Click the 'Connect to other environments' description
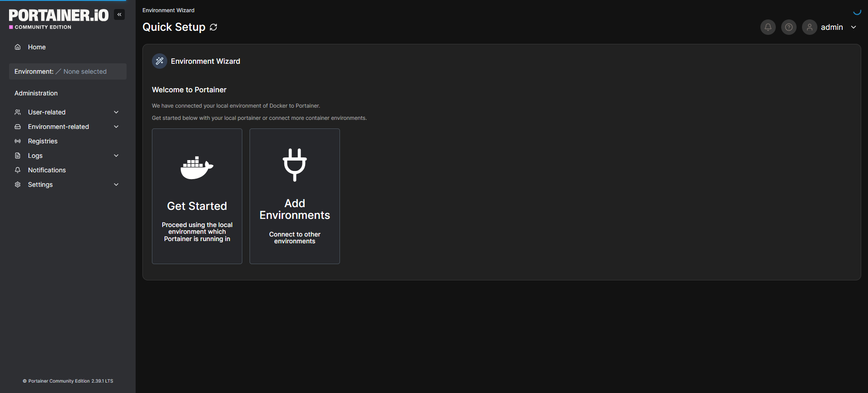868x393 pixels. coord(295,238)
